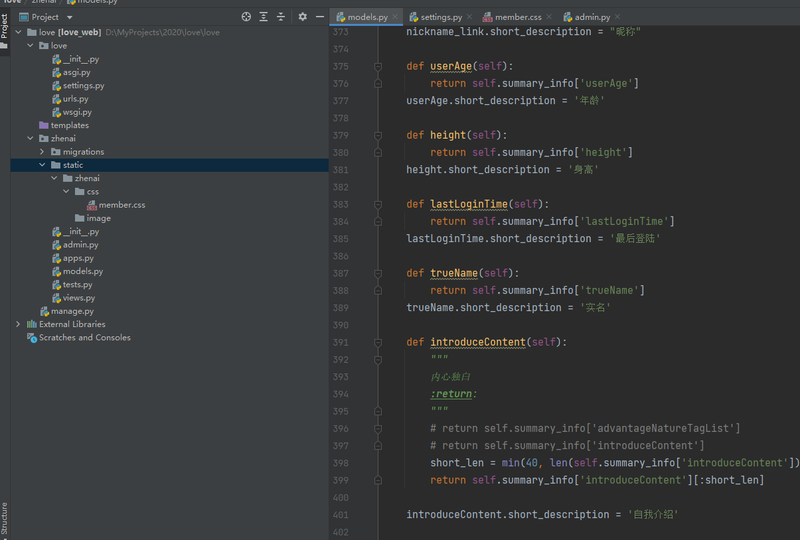Collapse the static folder
The height and width of the screenshot is (540, 800).
click(x=42, y=165)
